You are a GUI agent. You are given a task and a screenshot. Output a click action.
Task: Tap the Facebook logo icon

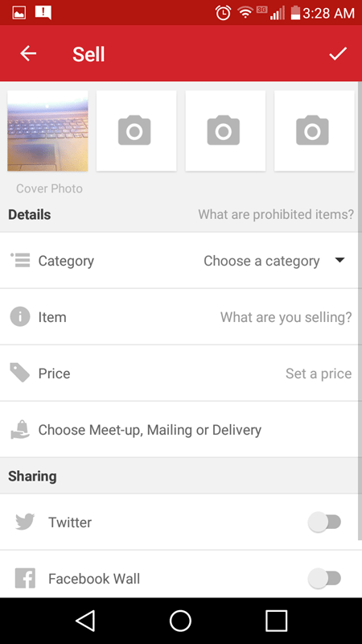[x=25, y=578]
